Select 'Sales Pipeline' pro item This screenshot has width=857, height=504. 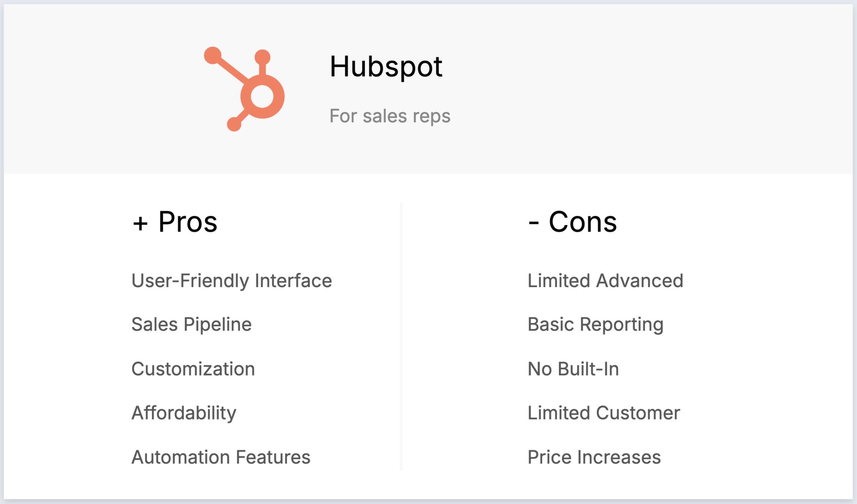[191, 324]
